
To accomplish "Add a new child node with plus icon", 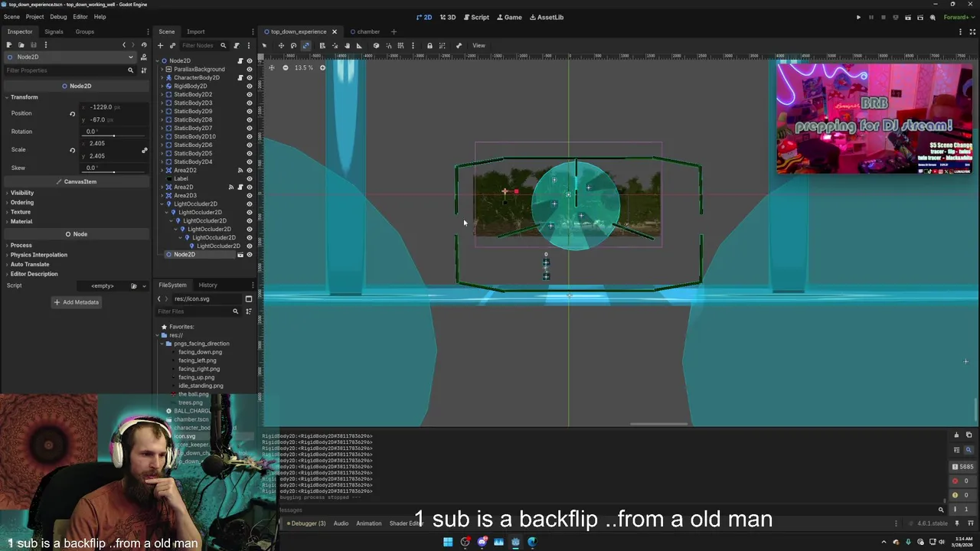I will 160,45.
